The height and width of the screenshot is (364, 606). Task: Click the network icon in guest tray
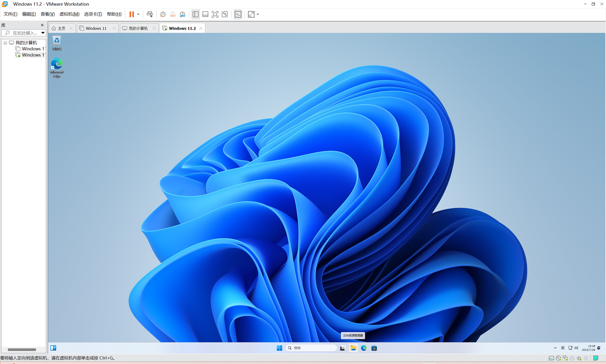[x=570, y=348]
